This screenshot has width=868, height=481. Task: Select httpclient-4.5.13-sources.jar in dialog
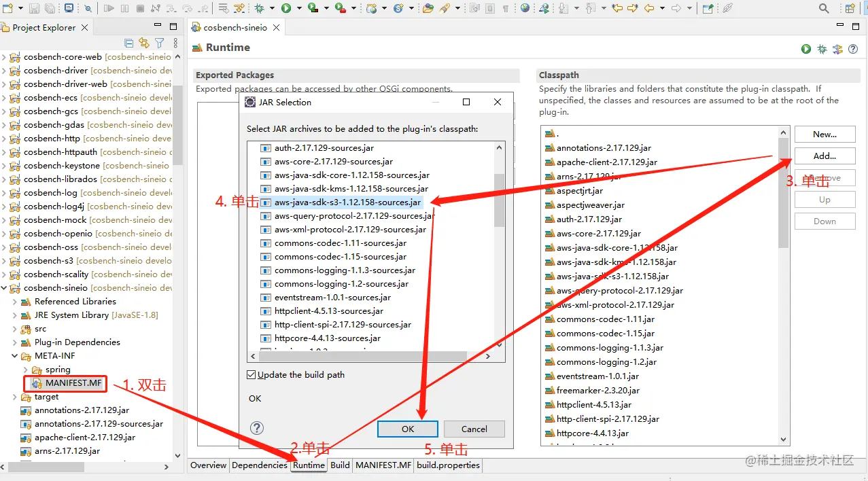pos(329,310)
